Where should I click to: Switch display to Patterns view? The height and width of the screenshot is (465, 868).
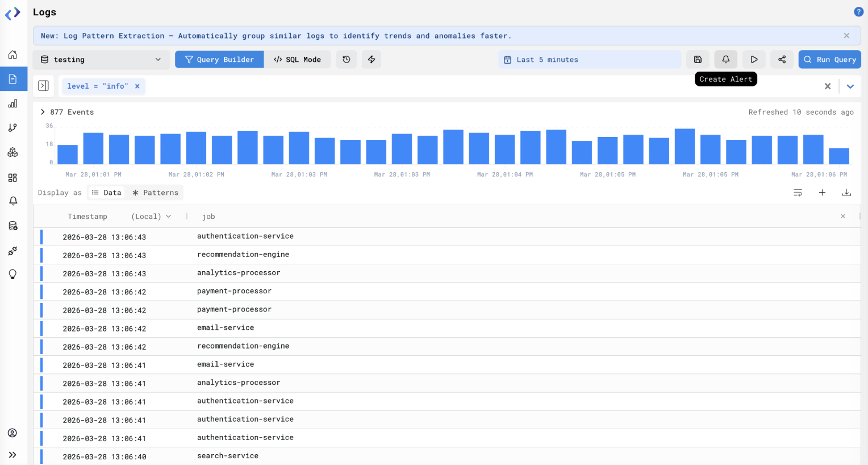click(155, 192)
